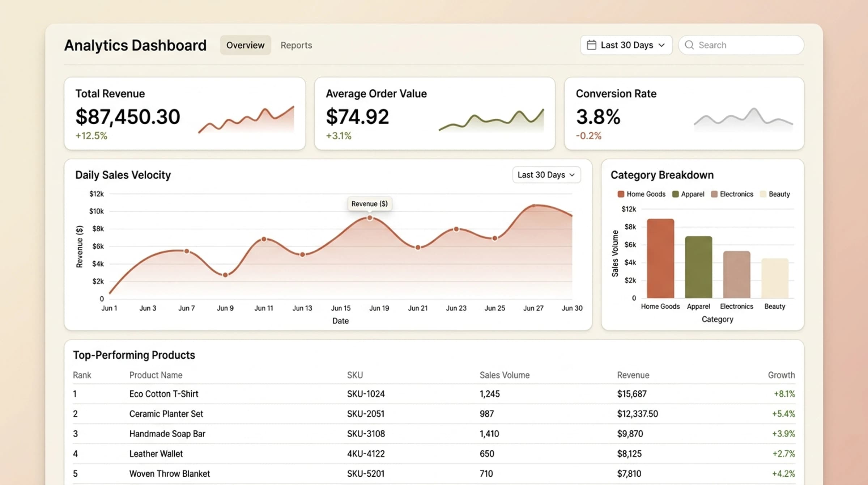Click the Conversion Rate sparkline chart

click(743, 119)
